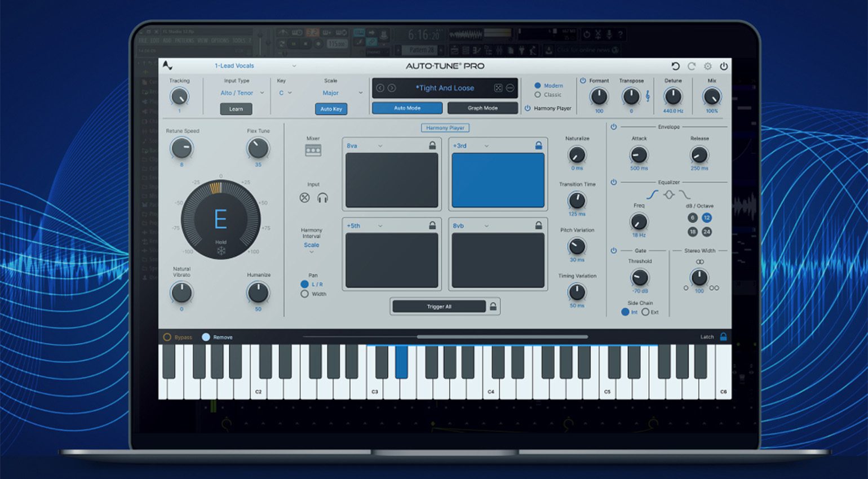This screenshot has height=479, width=868.
Task: Select the Classic mode radio button
Action: tap(537, 95)
